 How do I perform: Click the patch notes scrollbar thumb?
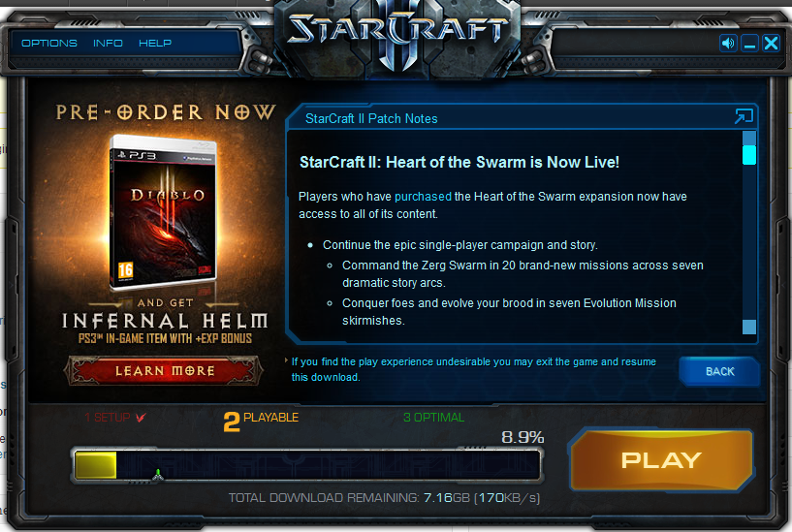(x=749, y=155)
